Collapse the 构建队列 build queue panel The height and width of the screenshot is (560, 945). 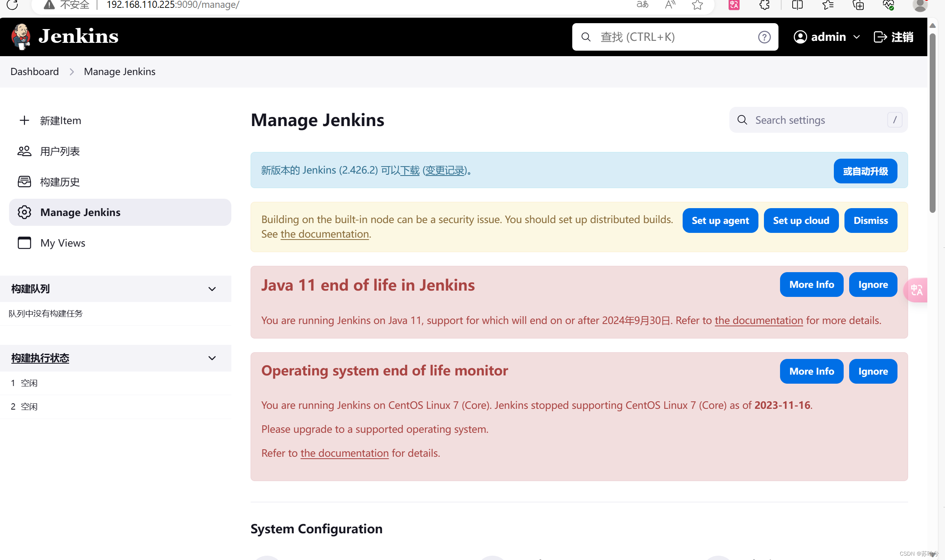point(212,289)
